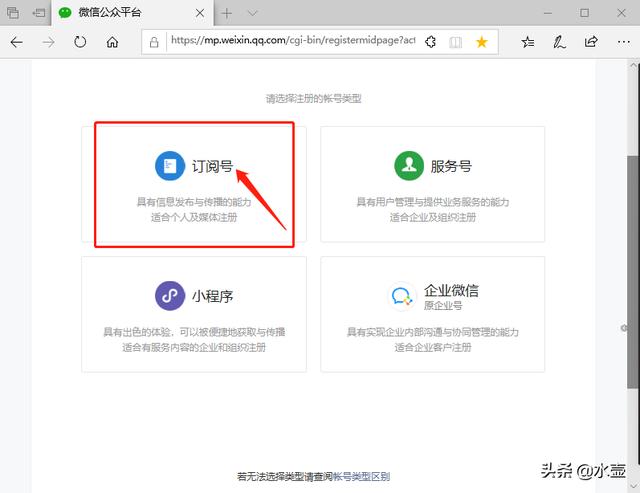Click the blue 订阅号 icon

[170, 166]
